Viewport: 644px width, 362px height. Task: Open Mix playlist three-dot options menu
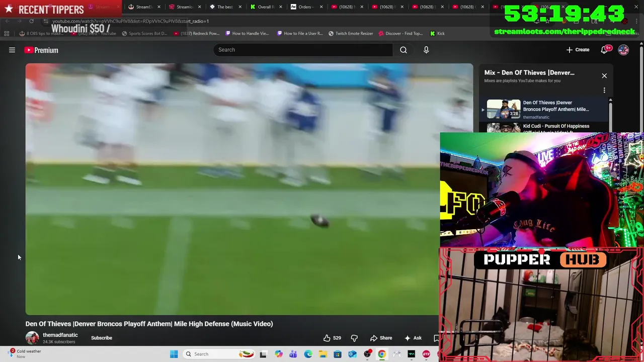(604, 90)
